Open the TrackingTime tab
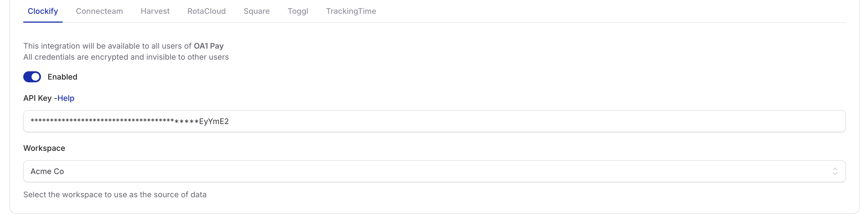Screen dimensions: 868x221 point(351,11)
